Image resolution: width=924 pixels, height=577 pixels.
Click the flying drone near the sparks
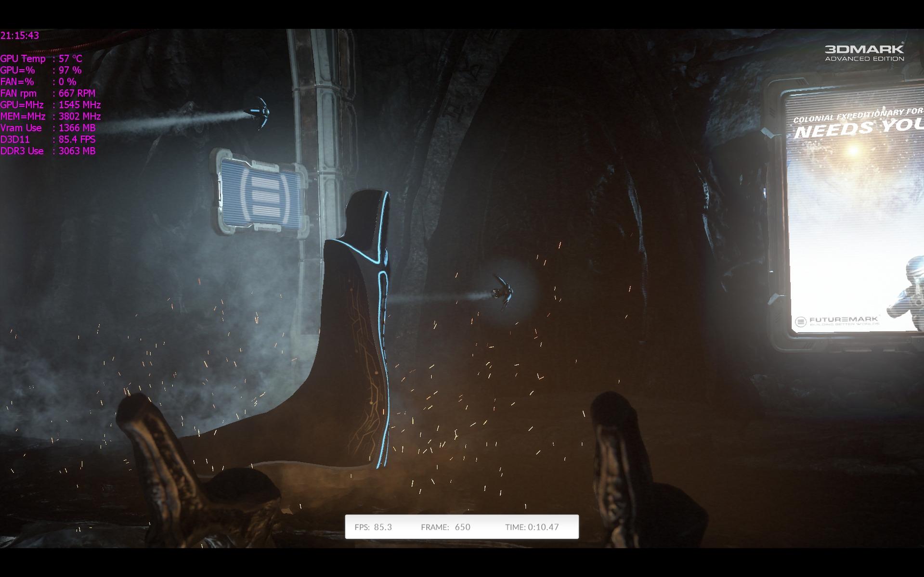pos(503,292)
